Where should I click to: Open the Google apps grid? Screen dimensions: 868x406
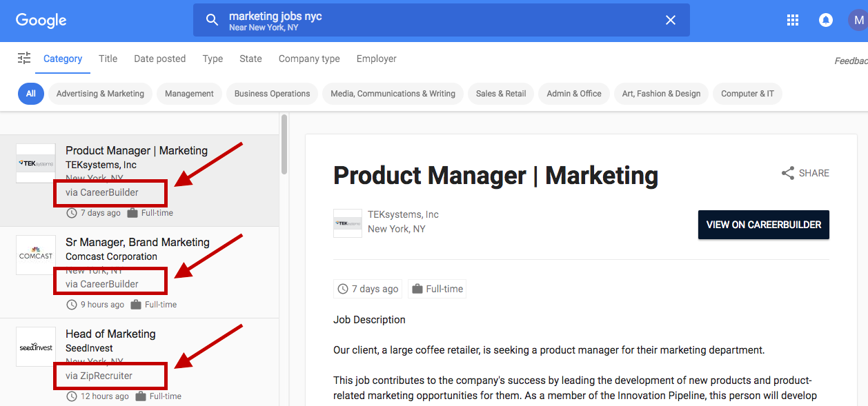[x=793, y=20]
